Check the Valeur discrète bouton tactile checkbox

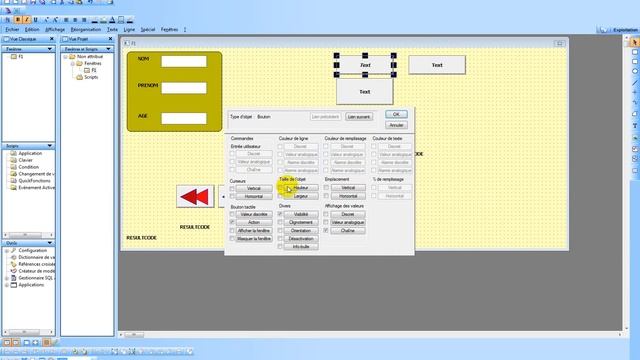pos(232,214)
